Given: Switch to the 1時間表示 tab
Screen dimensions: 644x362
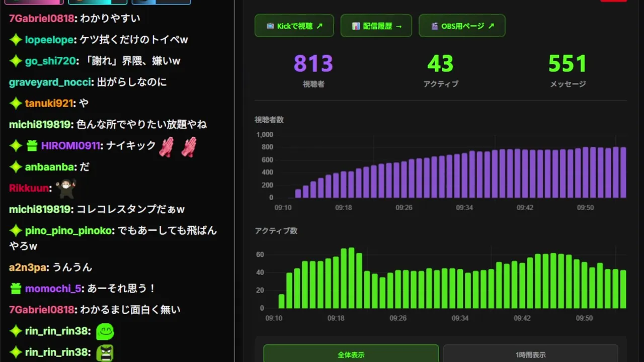Looking at the screenshot, I should [x=531, y=354].
